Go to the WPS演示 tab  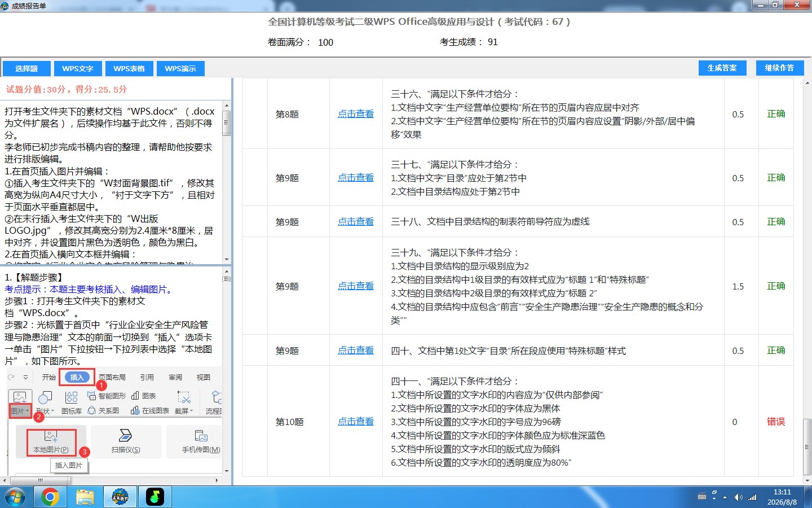180,68
